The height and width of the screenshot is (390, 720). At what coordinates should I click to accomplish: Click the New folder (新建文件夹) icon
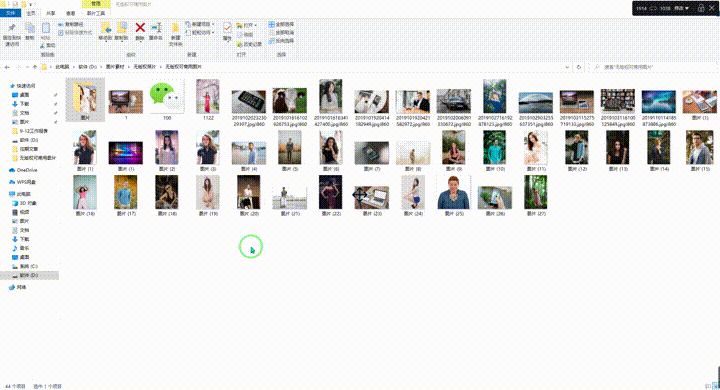tap(175, 28)
